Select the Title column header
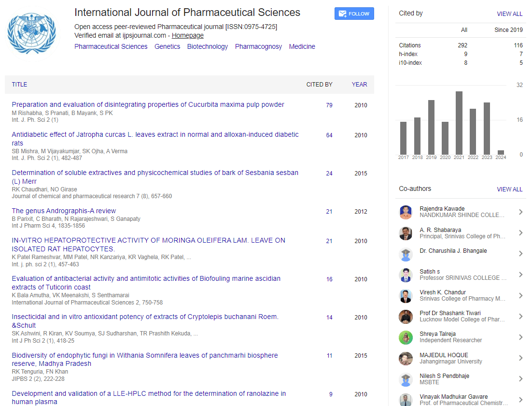Screen dimensions: 532x406 coord(19,85)
